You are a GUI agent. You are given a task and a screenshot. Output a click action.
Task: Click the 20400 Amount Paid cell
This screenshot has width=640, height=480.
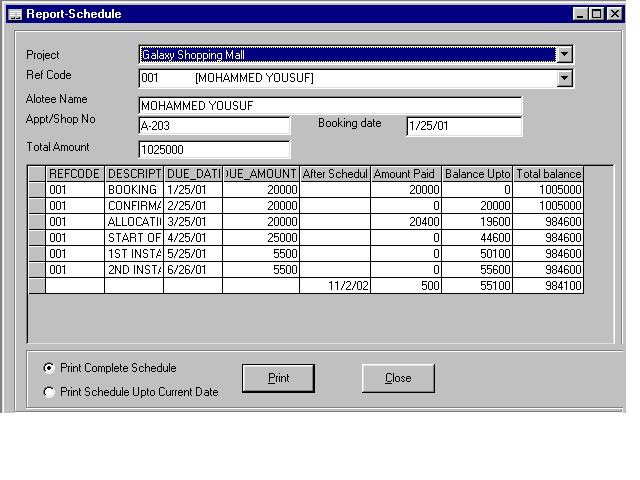[x=406, y=222]
